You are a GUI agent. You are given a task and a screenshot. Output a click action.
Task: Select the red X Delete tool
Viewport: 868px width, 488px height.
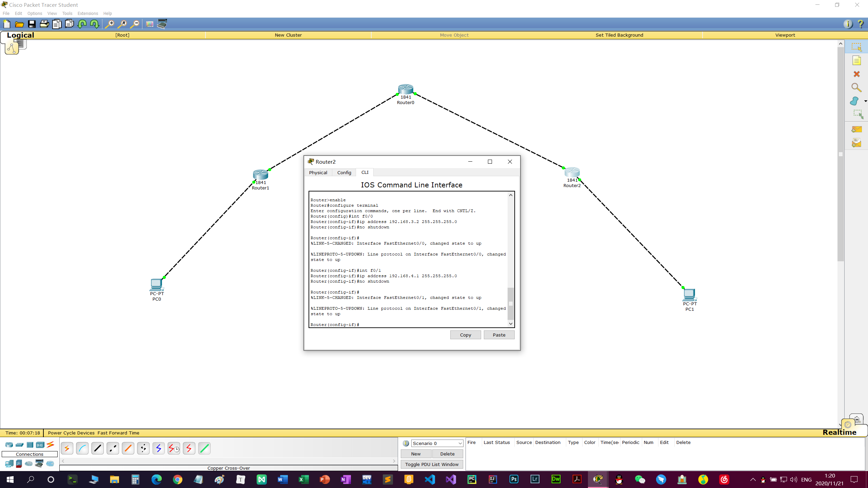pos(856,74)
